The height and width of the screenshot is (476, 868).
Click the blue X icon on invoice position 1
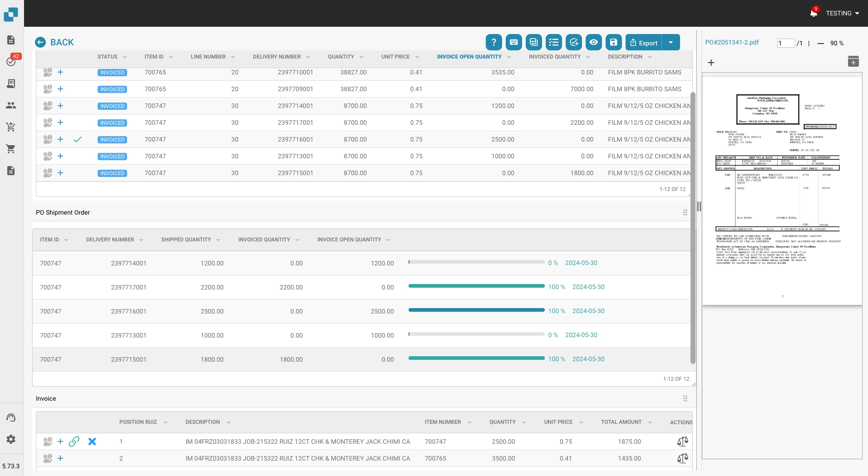tap(92, 442)
